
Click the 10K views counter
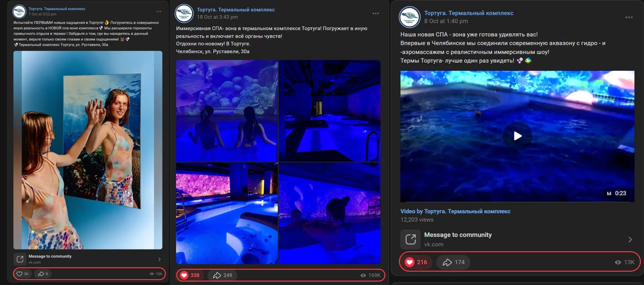click(156, 274)
